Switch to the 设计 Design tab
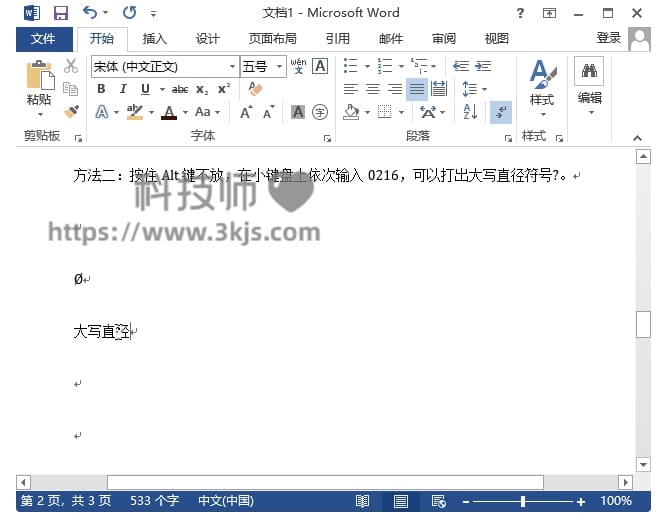 coord(207,39)
